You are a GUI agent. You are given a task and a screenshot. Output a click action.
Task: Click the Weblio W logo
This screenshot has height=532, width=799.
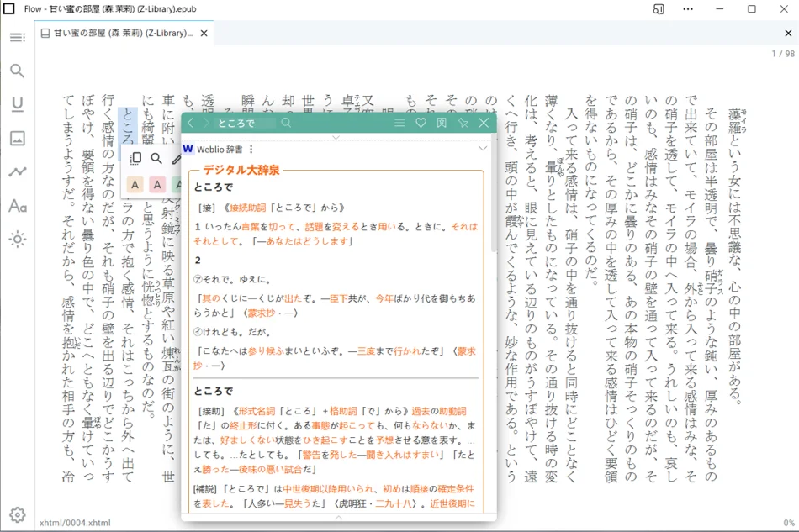188,149
